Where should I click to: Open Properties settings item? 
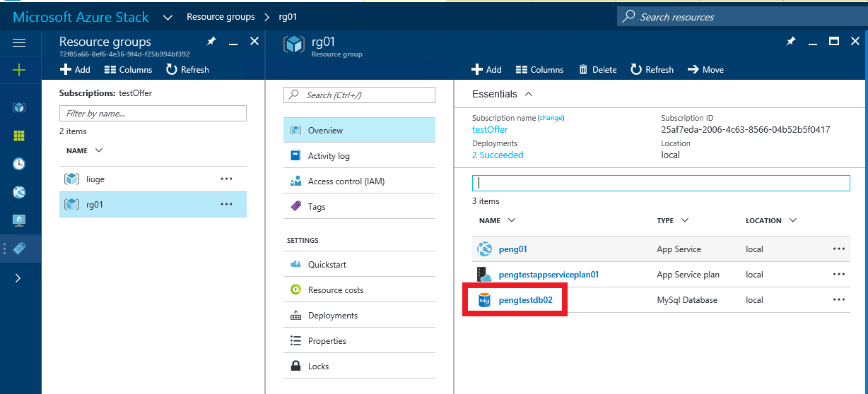pyautogui.click(x=359, y=341)
